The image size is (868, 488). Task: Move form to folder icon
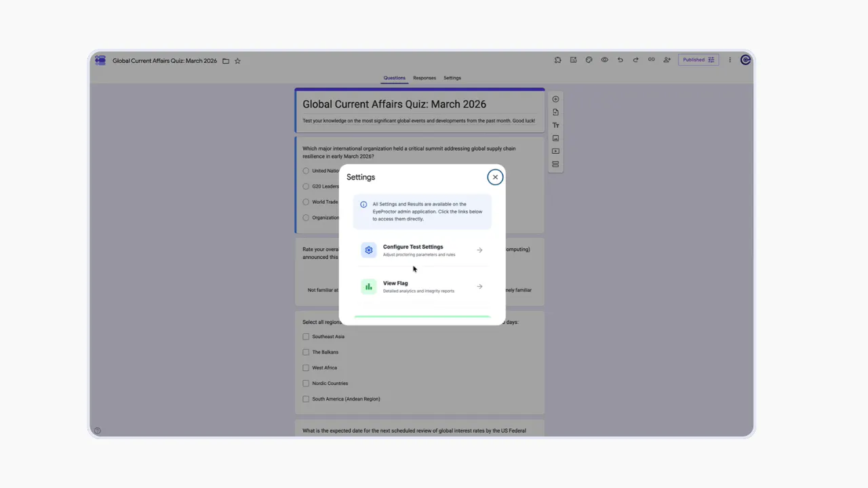226,61
